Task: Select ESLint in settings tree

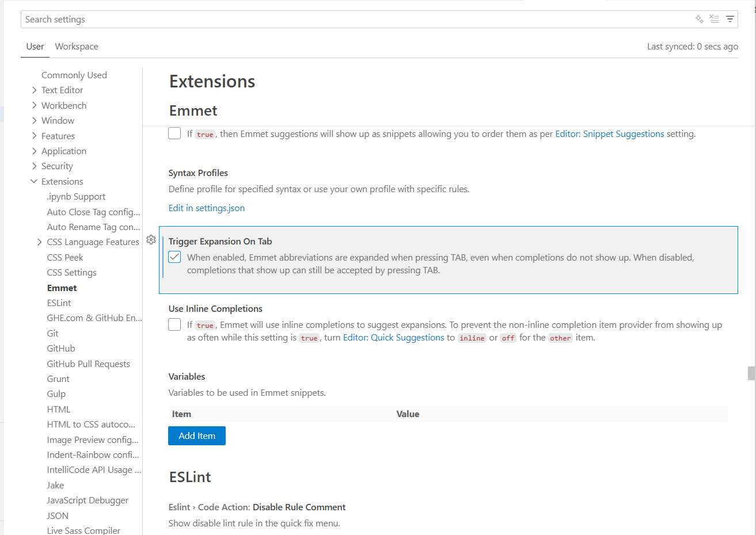Action: point(59,303)
